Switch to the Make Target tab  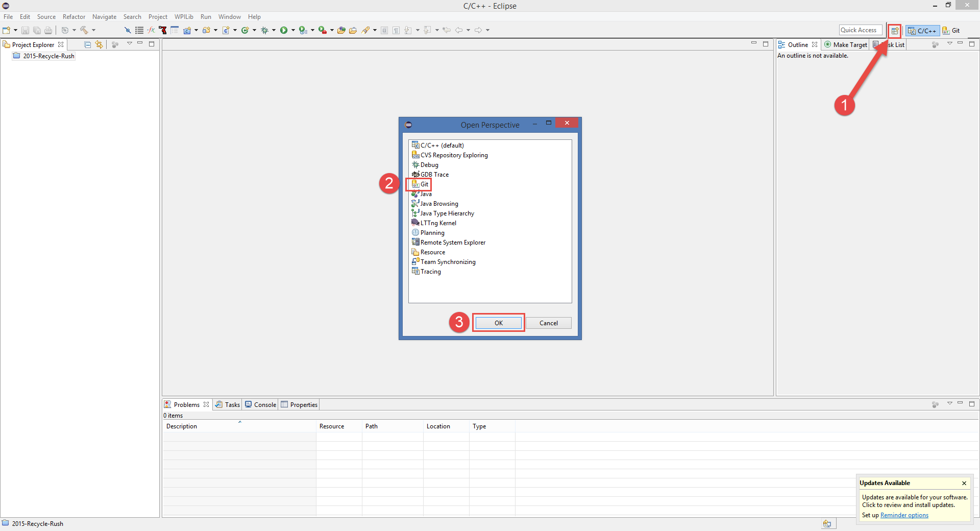tap(845, 45)
